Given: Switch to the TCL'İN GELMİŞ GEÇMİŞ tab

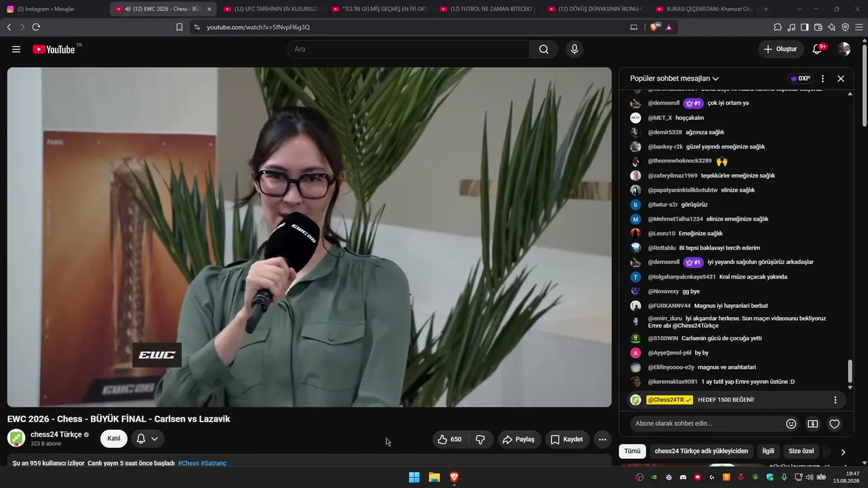Looking at the screenshot, I should pos(379,9).
